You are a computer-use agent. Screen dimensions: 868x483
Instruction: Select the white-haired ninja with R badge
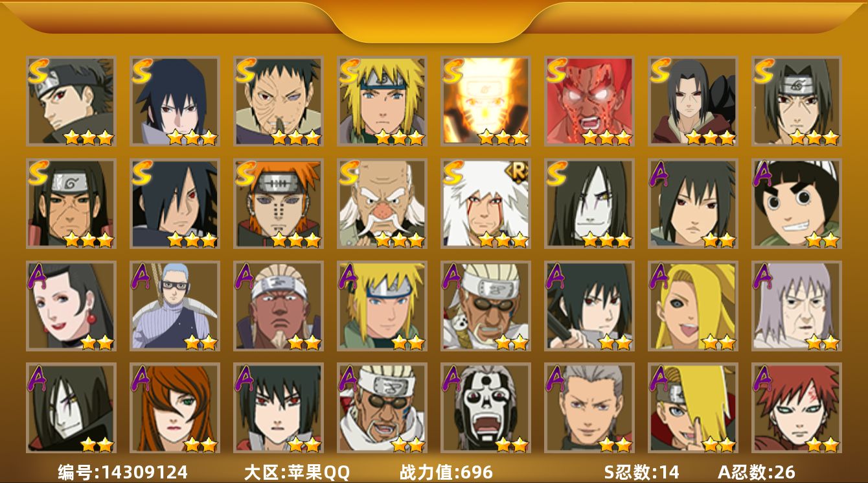click(x=486, y=204)
